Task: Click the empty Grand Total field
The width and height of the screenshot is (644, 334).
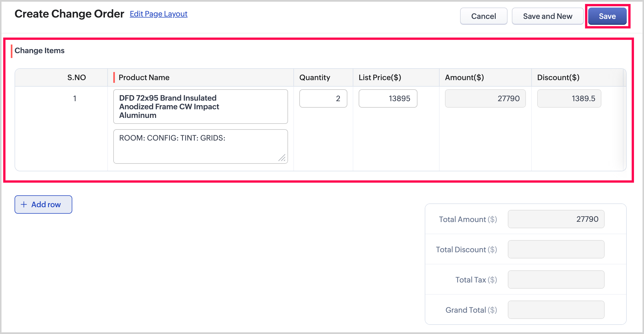Action: pyautogui.click(x=556, y=310)
